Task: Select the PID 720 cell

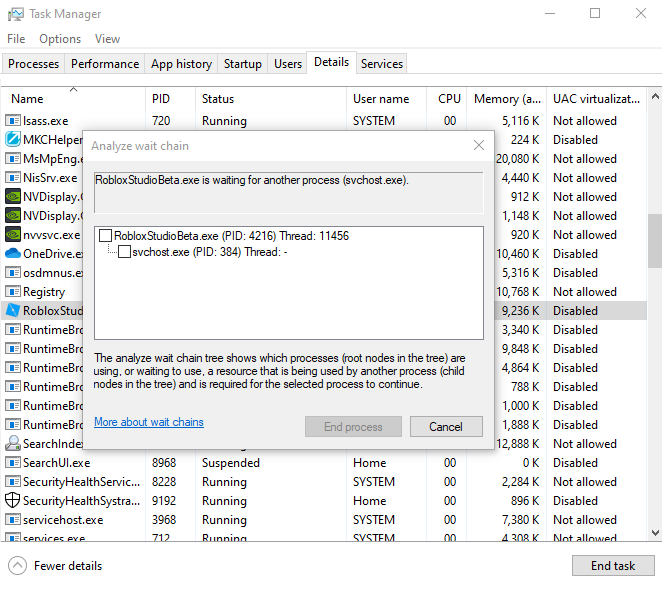Action: point(161,121)
